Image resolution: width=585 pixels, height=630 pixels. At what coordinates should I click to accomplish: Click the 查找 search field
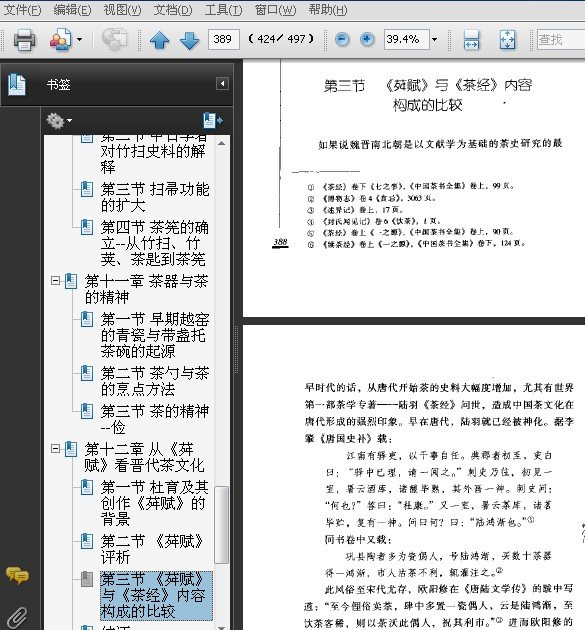point(561,39)
